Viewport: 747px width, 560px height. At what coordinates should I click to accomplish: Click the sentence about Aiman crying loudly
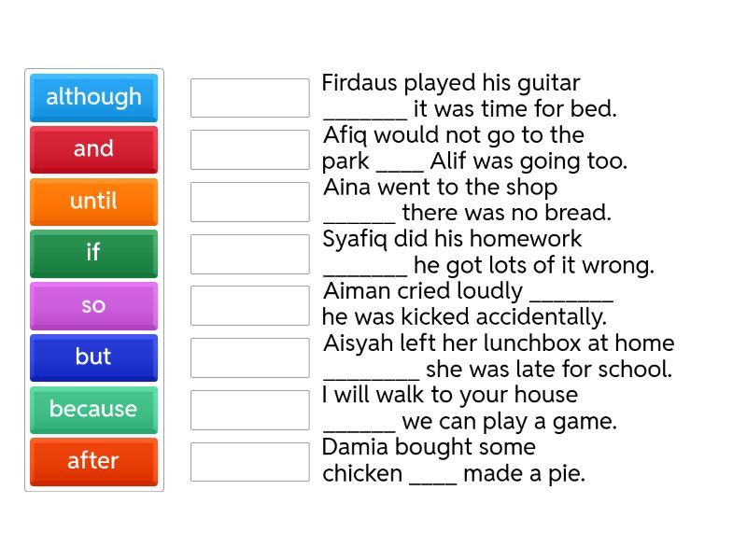(467, 304)
